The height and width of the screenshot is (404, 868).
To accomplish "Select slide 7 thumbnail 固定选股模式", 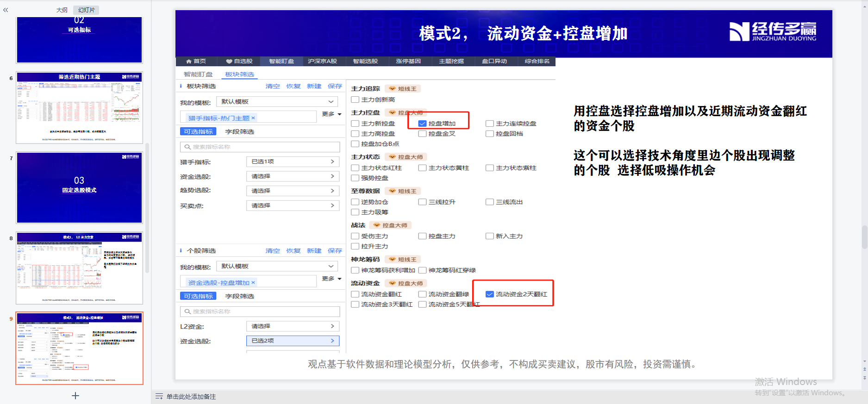I will 80,187.
